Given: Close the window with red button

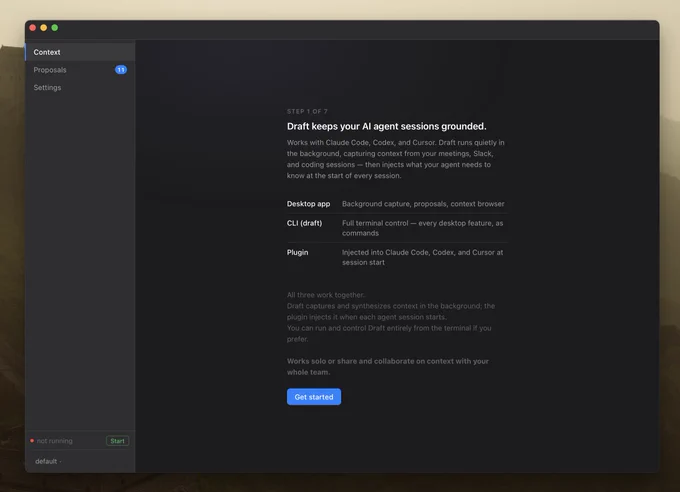Looking at the screenshot, I should 33,28.
